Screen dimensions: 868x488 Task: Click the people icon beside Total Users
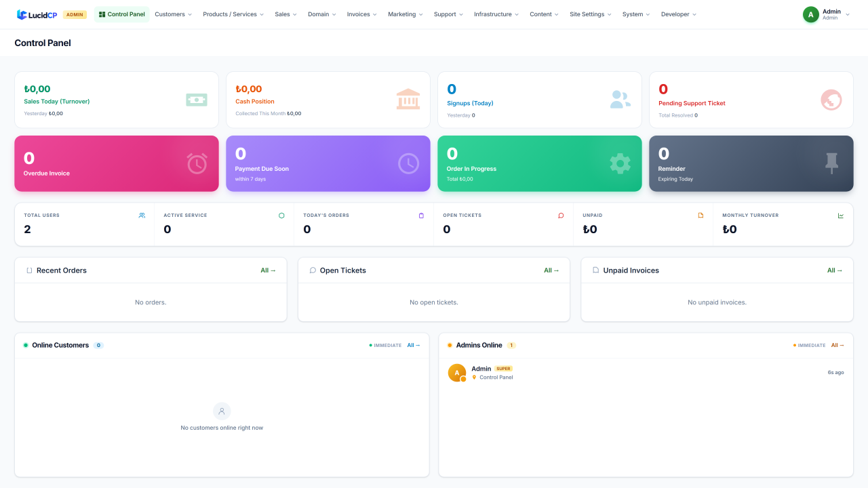142,216
